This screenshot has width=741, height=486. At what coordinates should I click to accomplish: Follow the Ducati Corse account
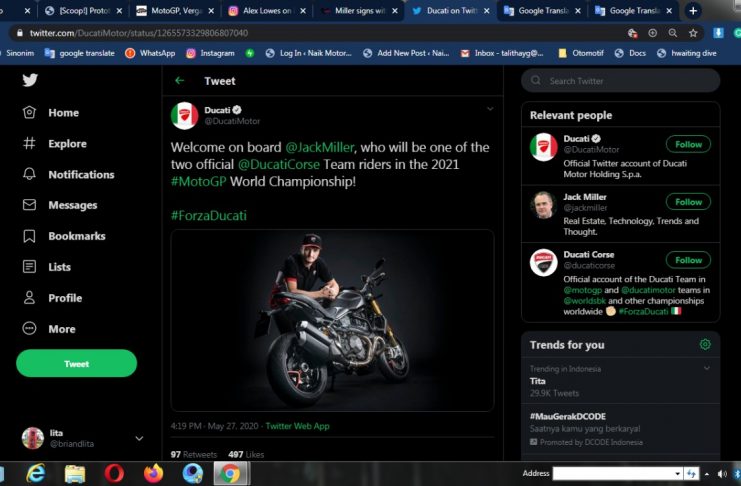click(x=688, y=260)
